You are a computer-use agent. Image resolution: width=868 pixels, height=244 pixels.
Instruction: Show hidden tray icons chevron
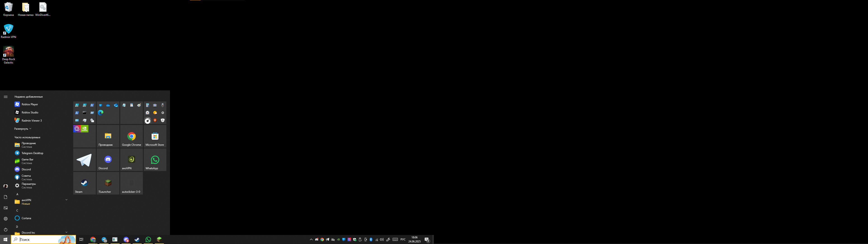click(x=311, y=240)
